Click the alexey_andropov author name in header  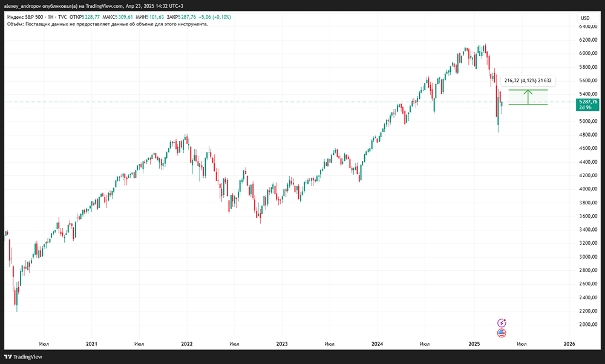[22, 6]
